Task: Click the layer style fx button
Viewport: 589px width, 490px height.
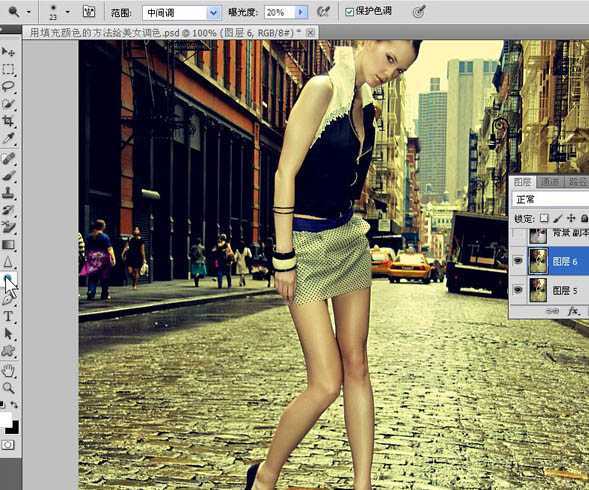Action: [x=574, y=311]
